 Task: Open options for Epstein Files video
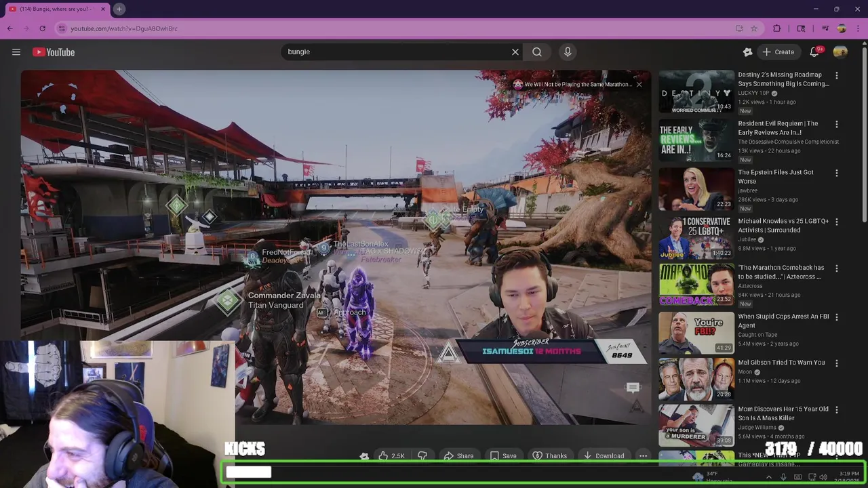[x=836, y=174]
